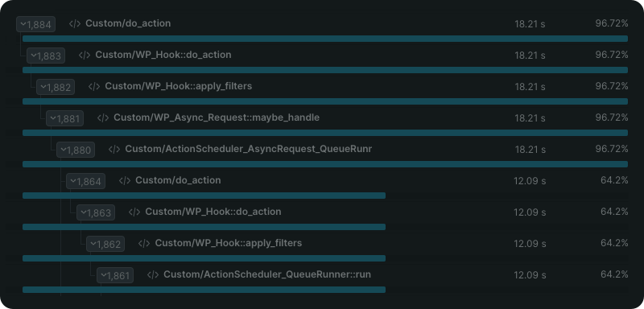644x309 pixels.
Task: Select Custom/ActionScheduler_QueueRunner::run label
Action: 267,274
